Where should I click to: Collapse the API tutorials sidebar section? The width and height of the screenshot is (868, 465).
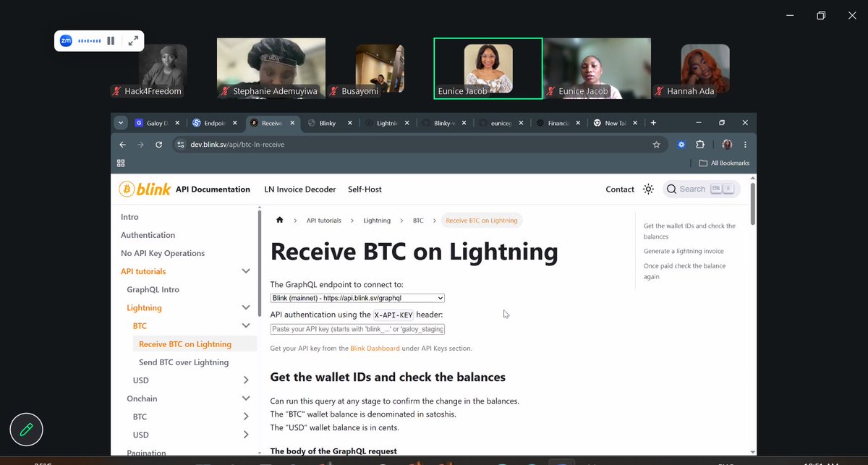tap(245, 271)
